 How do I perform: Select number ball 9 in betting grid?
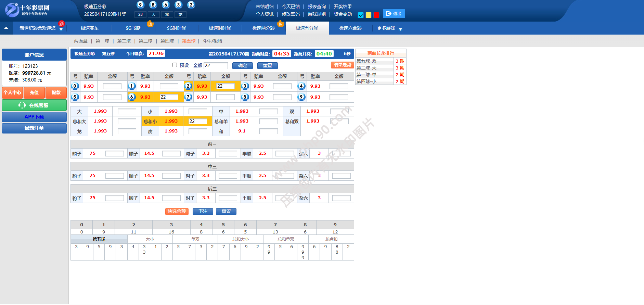click(x=301, y=97)
